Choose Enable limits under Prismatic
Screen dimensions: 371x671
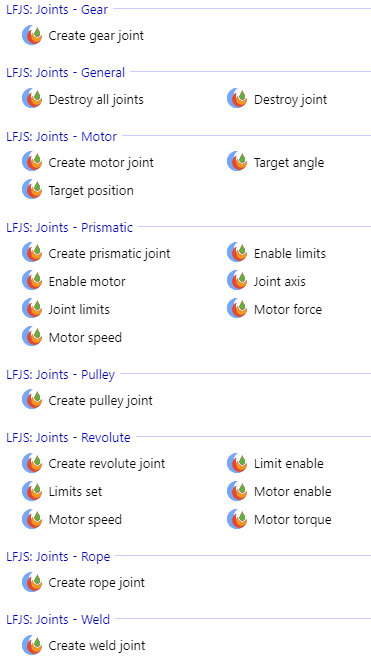290,253
